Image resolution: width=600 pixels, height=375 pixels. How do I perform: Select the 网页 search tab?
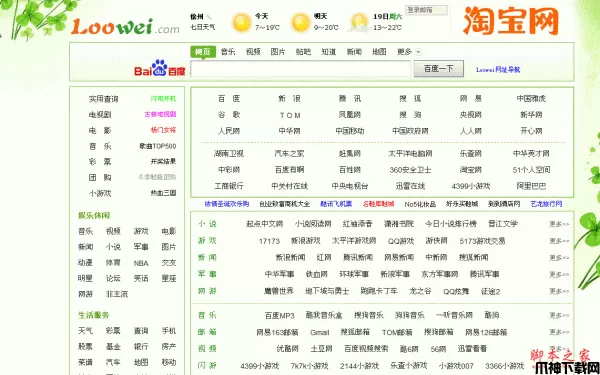(203, 52)
